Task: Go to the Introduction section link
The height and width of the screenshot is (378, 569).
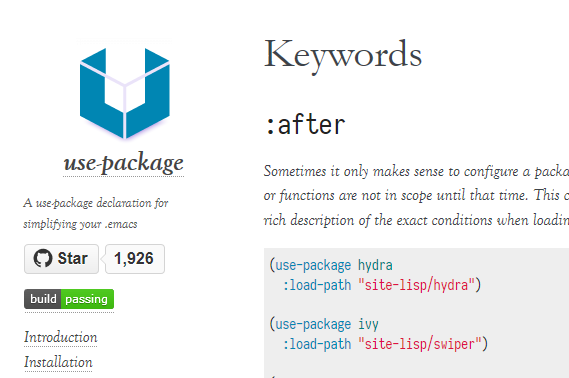Action: click(61, 337)
